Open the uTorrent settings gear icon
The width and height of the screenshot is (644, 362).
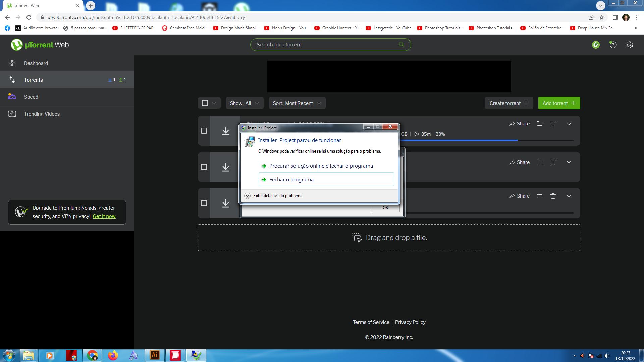click(630, 45)
